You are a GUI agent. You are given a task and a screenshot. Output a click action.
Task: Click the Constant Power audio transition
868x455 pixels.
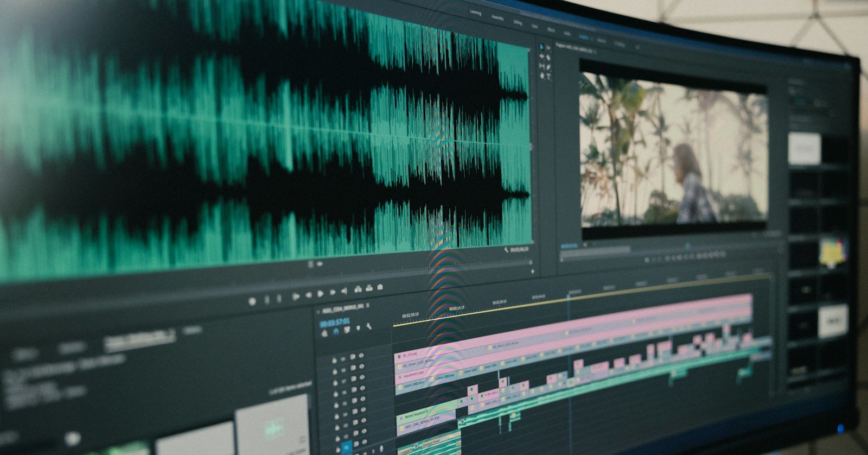431,442
